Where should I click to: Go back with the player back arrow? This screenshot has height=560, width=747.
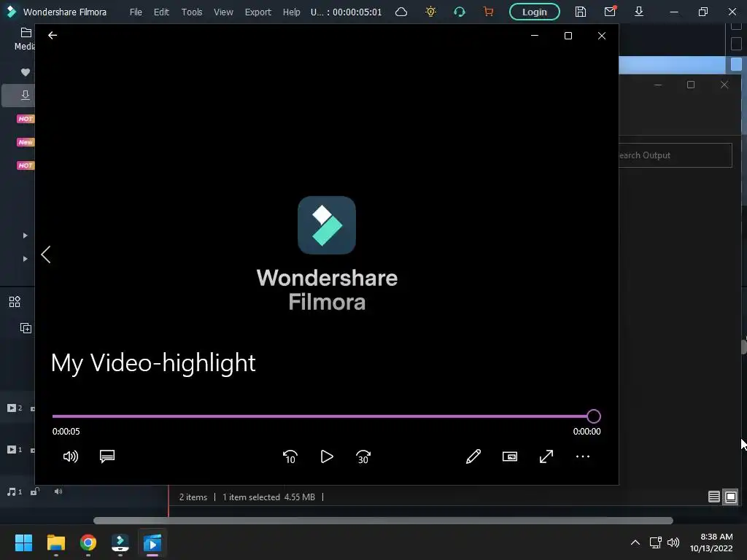[x=53, y=35]
